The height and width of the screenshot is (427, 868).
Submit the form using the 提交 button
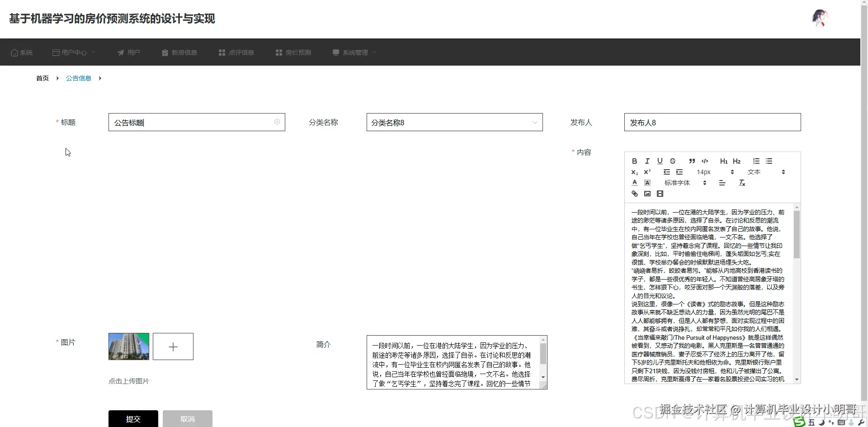(132, 418)
